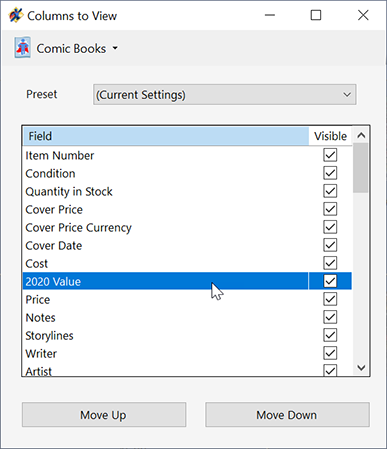Toggle the Storylines visibility checkbox
The height and width of the screenshot is (449, 387).
(330, 335)
